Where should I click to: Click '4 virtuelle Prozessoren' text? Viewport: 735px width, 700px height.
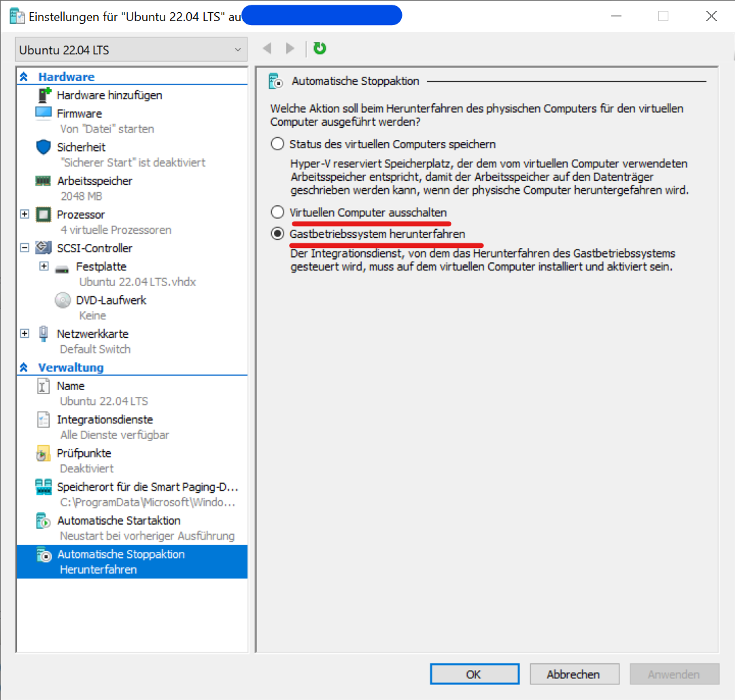[116, 230]
